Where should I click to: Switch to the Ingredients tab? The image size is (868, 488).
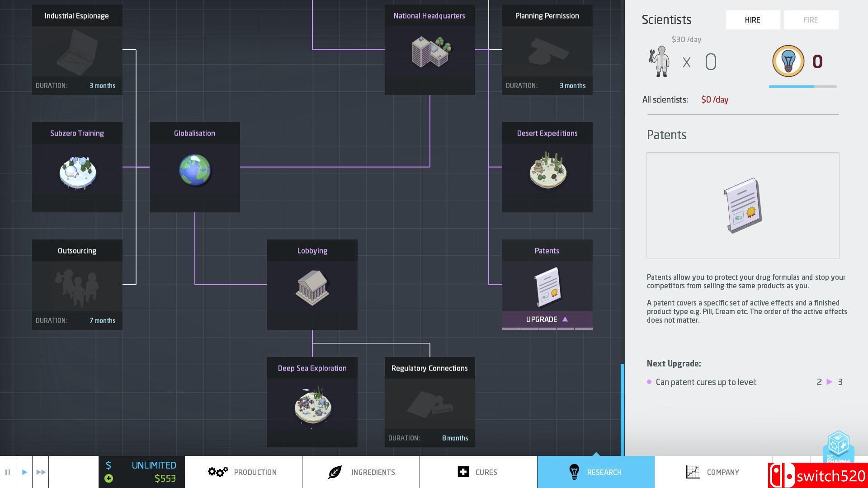(x=361, y=472)
